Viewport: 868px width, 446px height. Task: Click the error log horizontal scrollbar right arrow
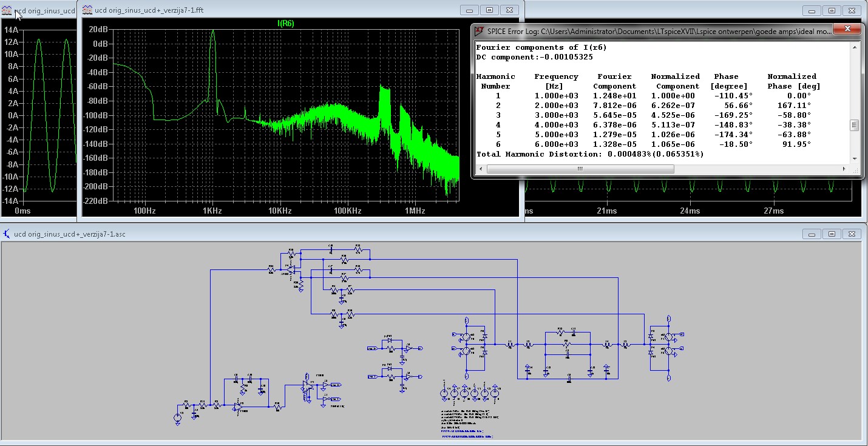click(844, 168)
